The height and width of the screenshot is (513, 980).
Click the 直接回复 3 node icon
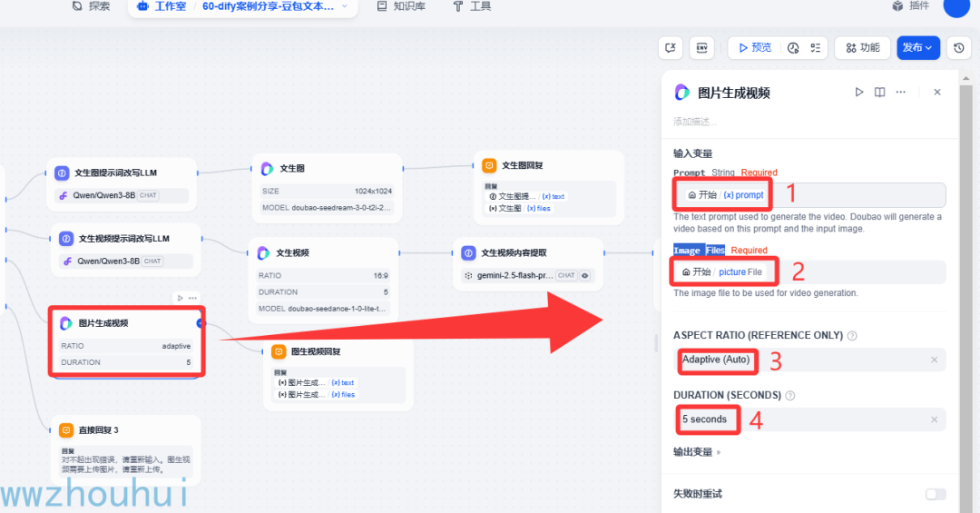65,430
